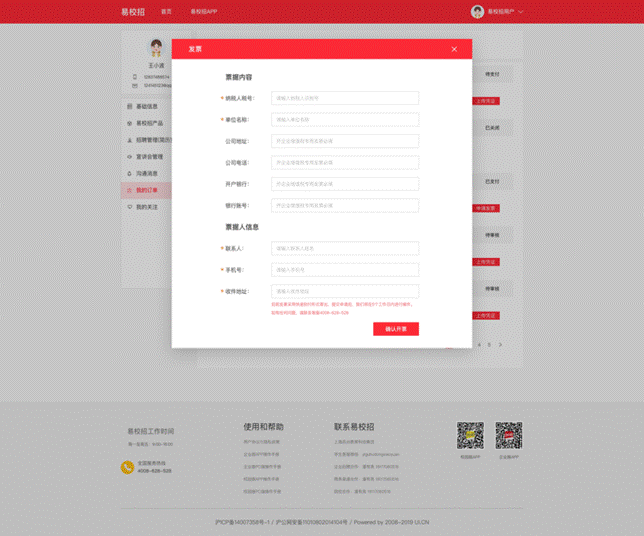Go to next page with pagination arrow

(x=500, y=345)
